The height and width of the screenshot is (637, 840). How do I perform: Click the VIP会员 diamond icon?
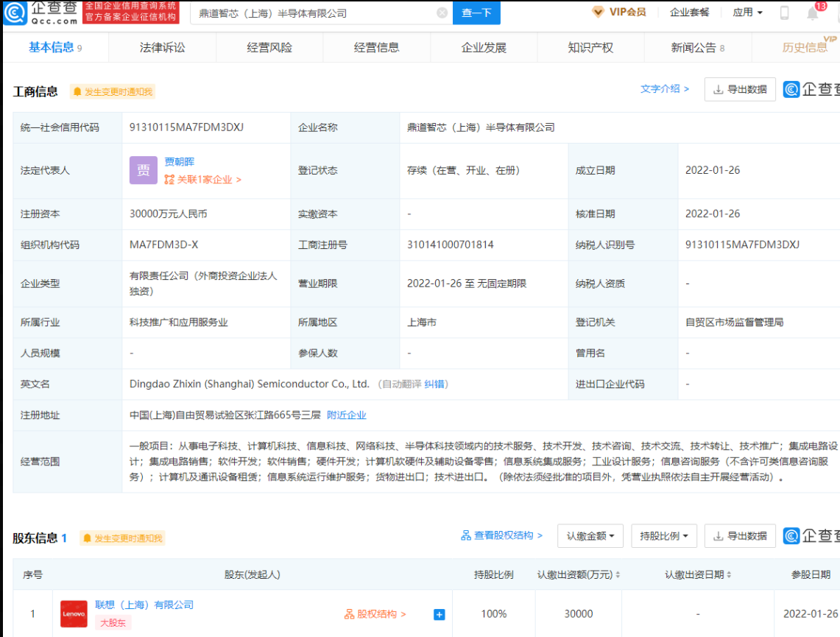[598, 12]
